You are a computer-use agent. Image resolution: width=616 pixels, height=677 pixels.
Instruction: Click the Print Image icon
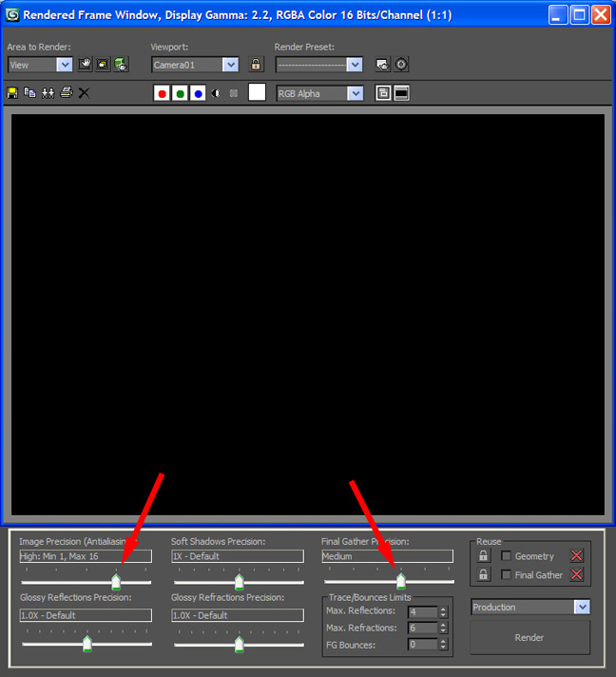click(66, 92)
